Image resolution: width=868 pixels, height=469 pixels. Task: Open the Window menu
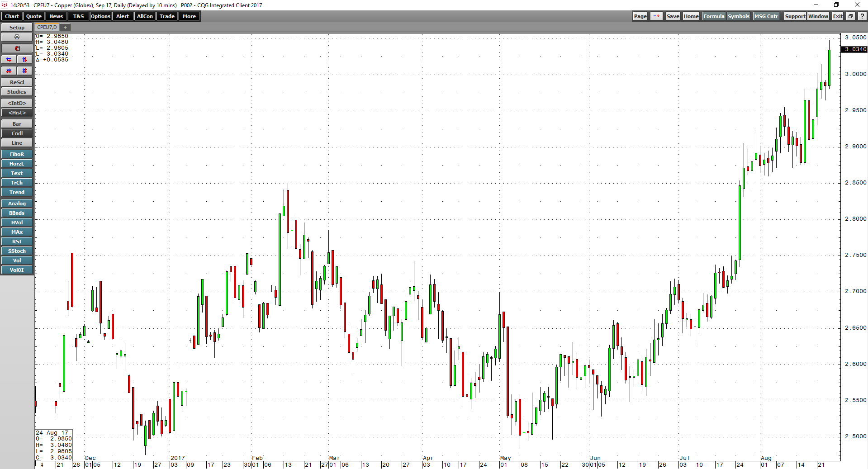coord(818,16)
